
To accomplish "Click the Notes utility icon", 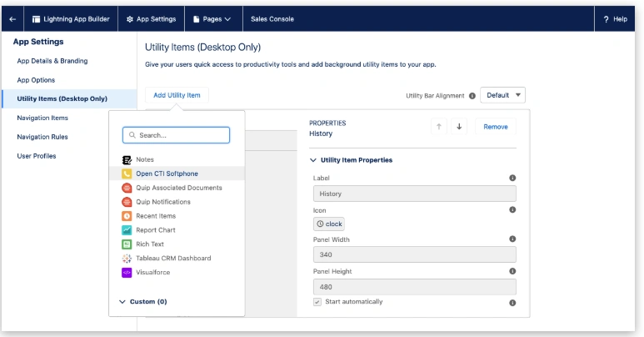I will point(127,159).
